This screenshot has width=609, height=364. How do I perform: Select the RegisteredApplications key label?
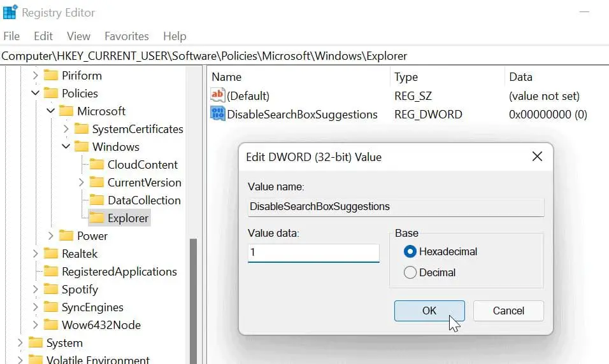119,272
